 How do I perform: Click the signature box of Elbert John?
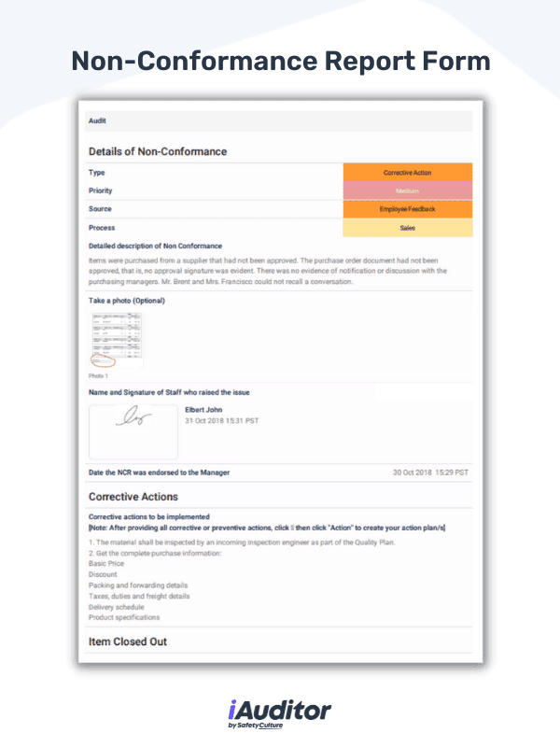click(x=133, y=431)
